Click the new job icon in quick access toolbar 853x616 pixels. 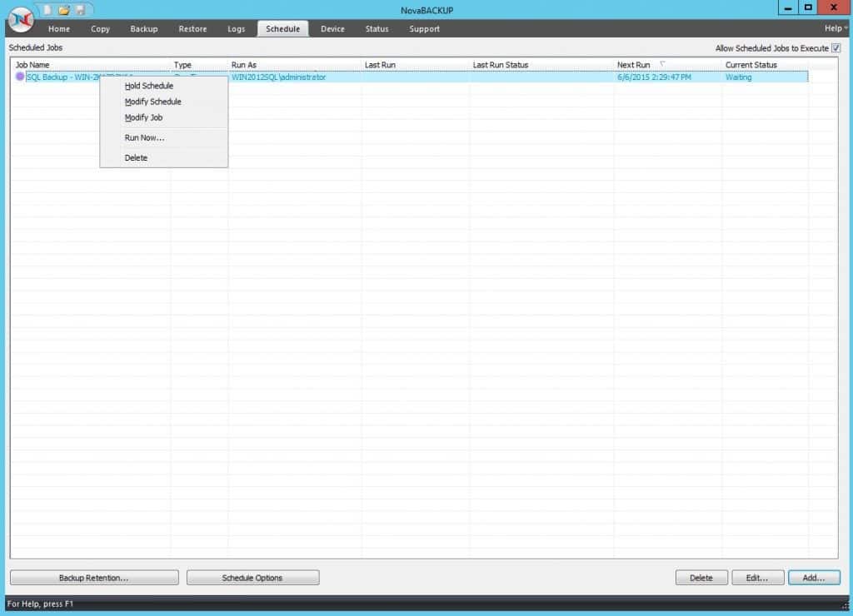[x=47, y=9]
